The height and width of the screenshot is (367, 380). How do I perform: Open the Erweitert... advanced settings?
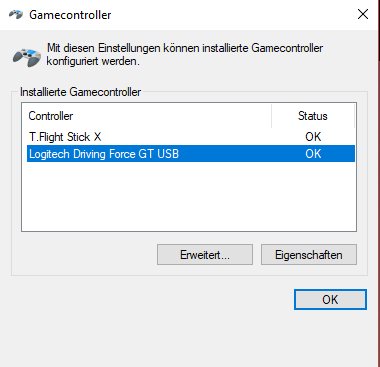pyautogui.click(x=205, y=255)
